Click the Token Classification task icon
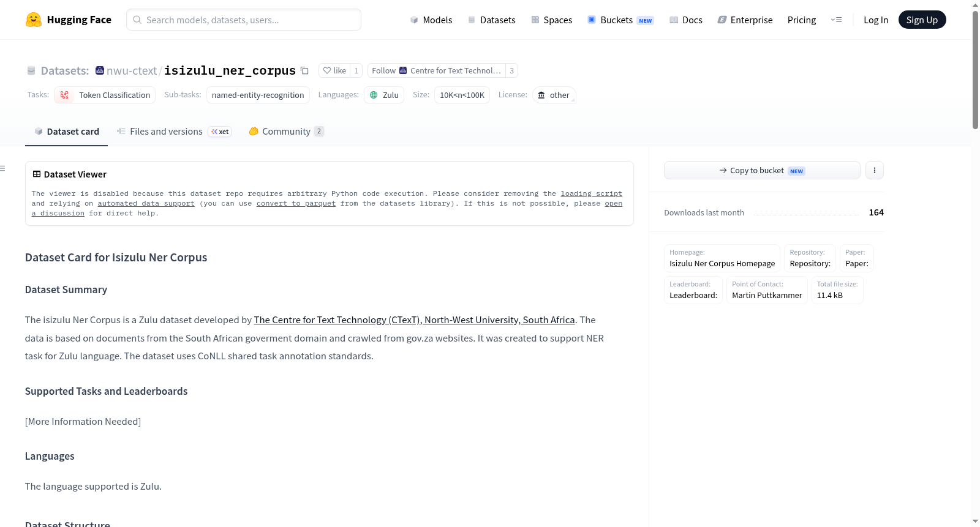Screen dimensions: 980x527 coord(64,95)
